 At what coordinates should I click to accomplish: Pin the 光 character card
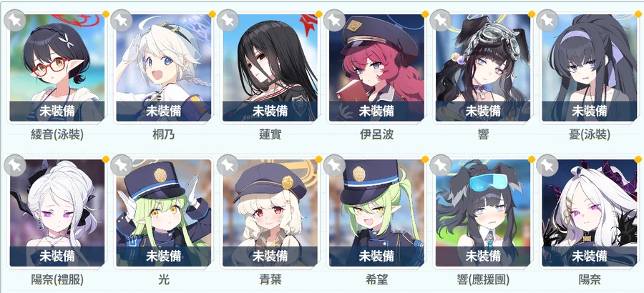pos(122,165)
